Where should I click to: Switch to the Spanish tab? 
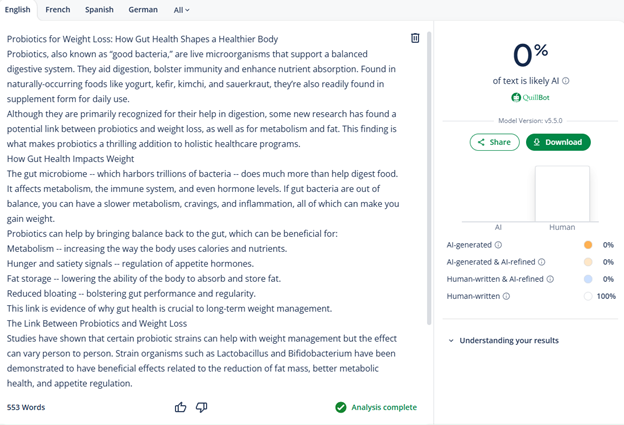pyautogui.click(x=99, y=10)
